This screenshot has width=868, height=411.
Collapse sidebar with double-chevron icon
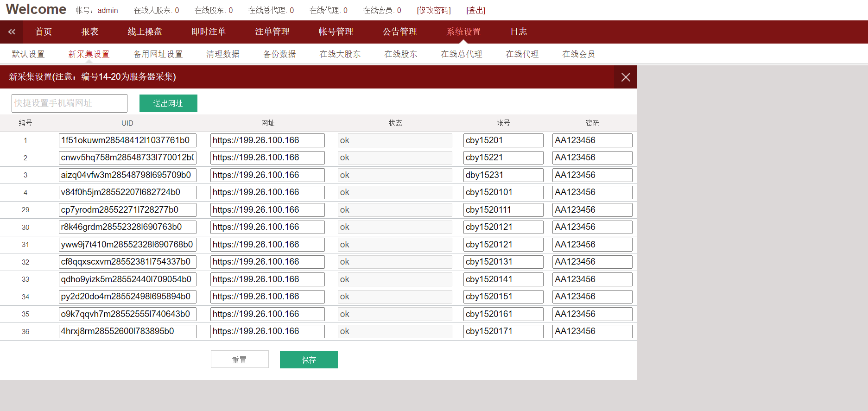tap(12, 32)
